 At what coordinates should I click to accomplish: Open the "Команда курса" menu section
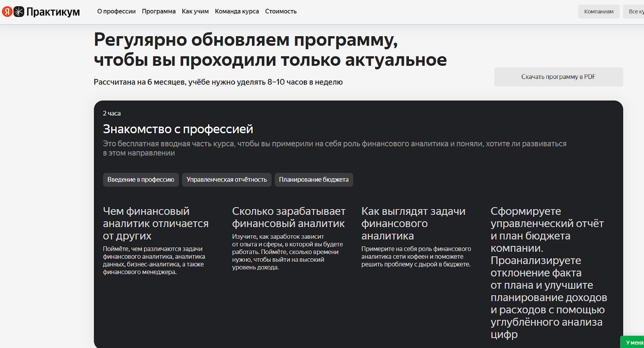point(237,11)
